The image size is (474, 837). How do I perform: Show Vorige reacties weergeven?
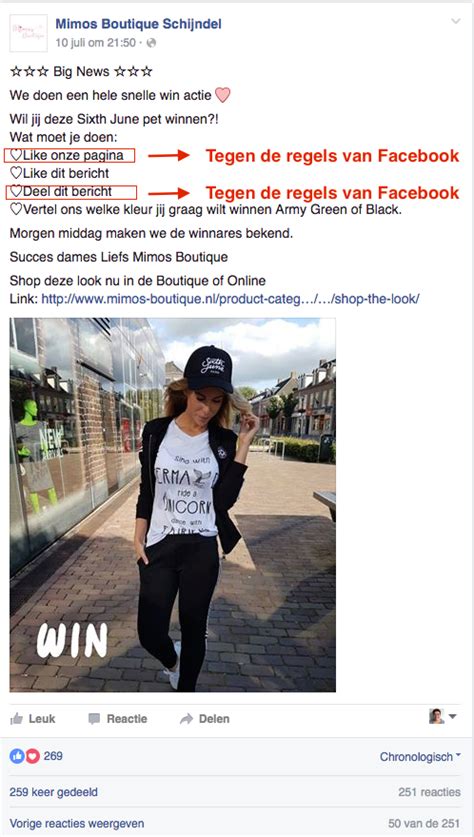point(76,824)
